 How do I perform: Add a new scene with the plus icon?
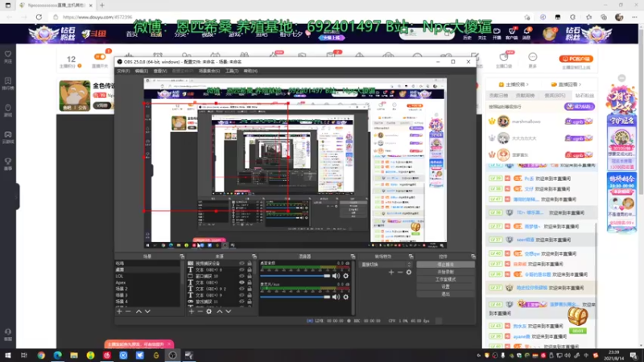pos(119,311)
